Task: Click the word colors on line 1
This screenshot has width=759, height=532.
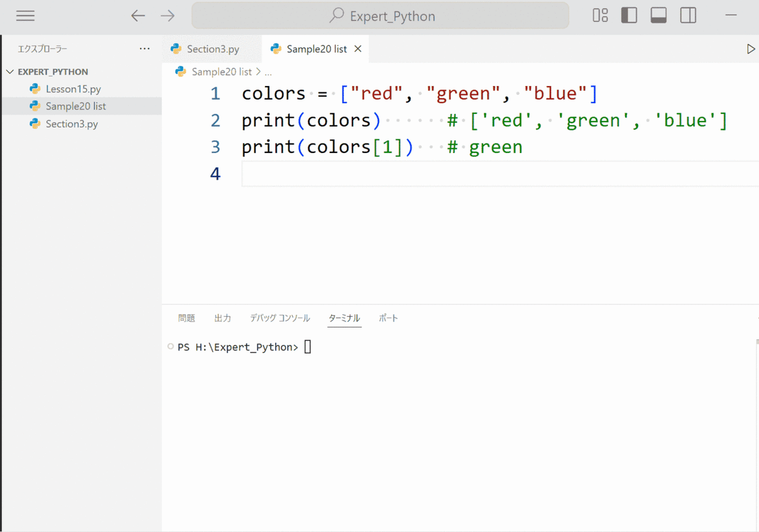Action: (x=273, y=94)
